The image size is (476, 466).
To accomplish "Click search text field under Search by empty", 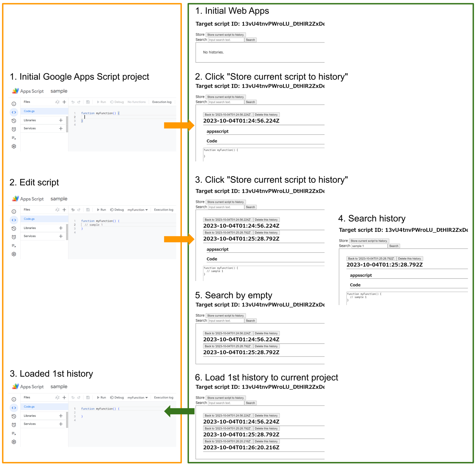I will 226,321.
